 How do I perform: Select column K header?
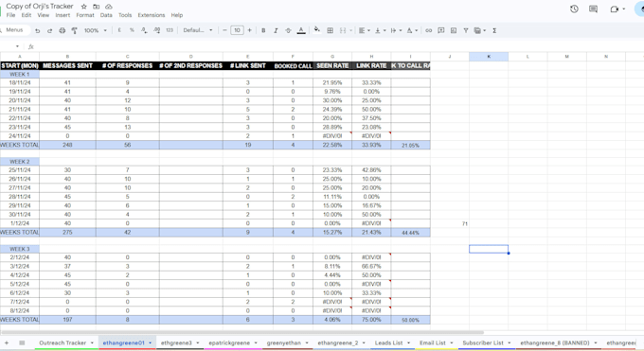coord(489,57)
